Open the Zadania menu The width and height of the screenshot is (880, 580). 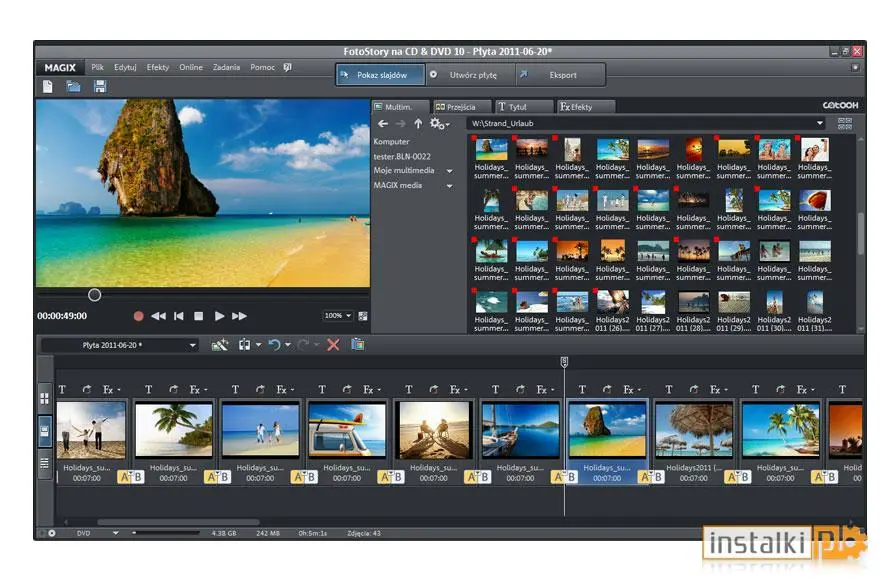point(226,67)
